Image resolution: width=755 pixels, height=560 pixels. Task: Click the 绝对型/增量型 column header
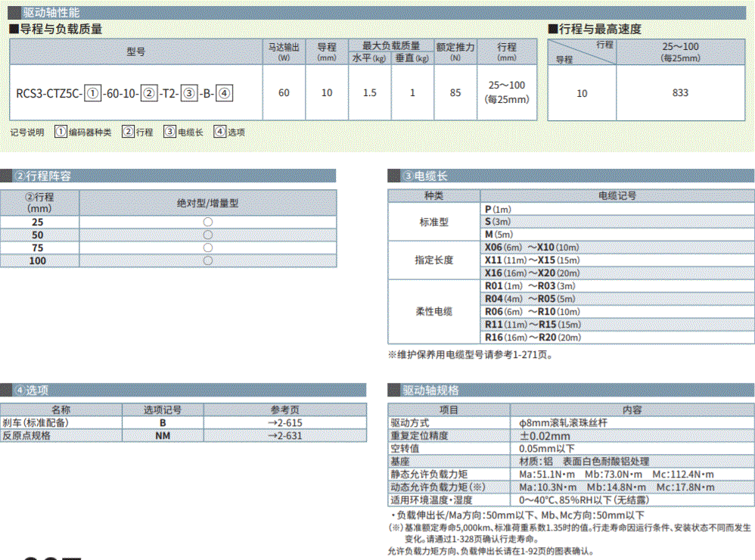tap(207, 203)
